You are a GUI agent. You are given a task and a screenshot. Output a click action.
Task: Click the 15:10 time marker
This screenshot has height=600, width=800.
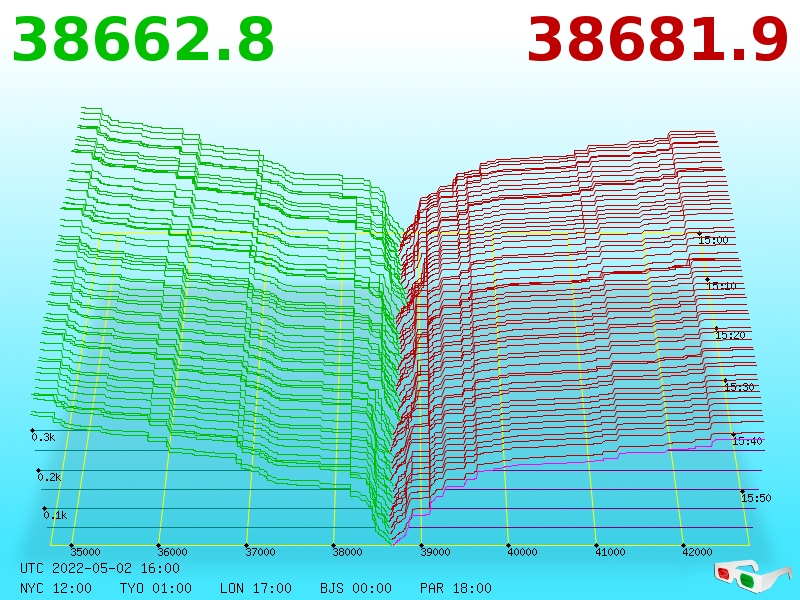(721, 286)
